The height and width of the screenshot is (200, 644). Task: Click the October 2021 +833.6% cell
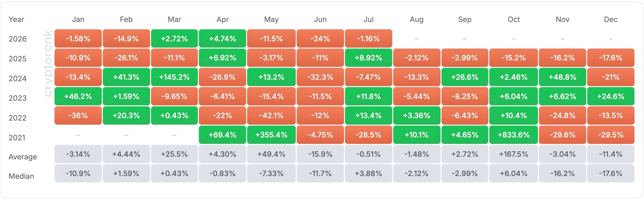tap(514, 135)
